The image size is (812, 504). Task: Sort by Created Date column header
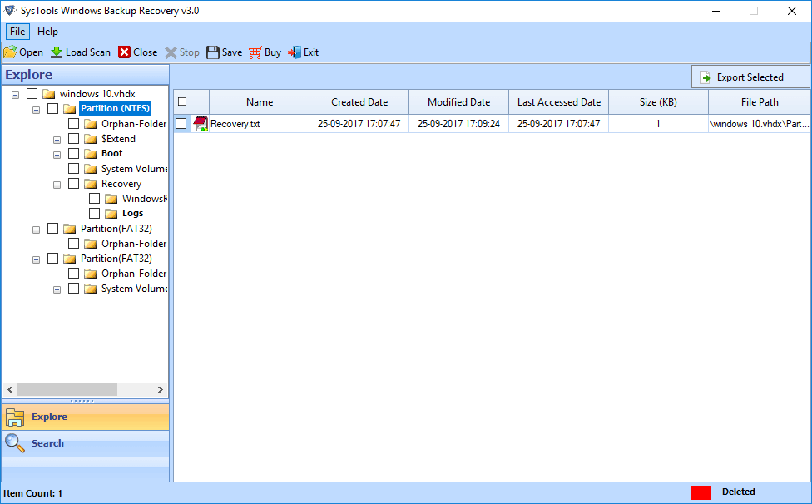[x=359, y=102]
